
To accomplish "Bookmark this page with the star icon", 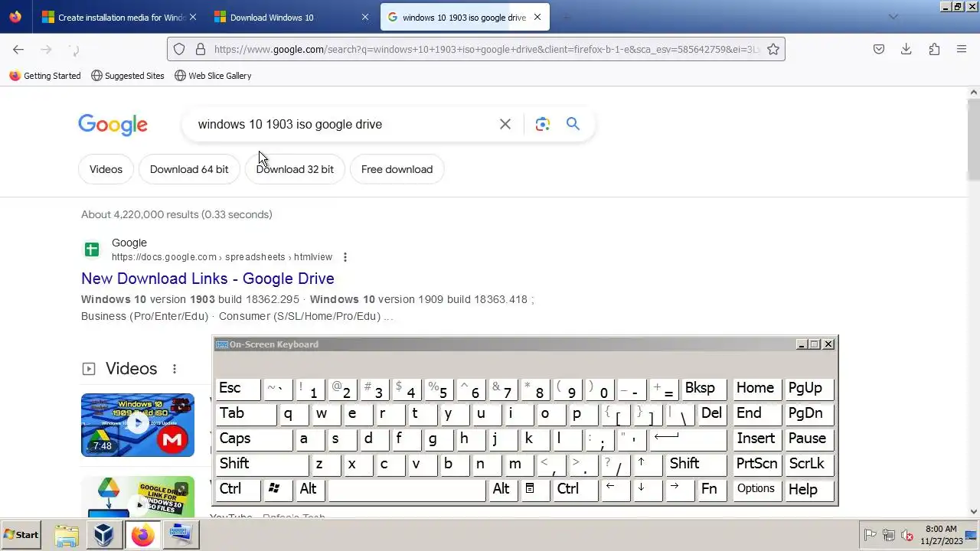I will click(x=773, y=49).
